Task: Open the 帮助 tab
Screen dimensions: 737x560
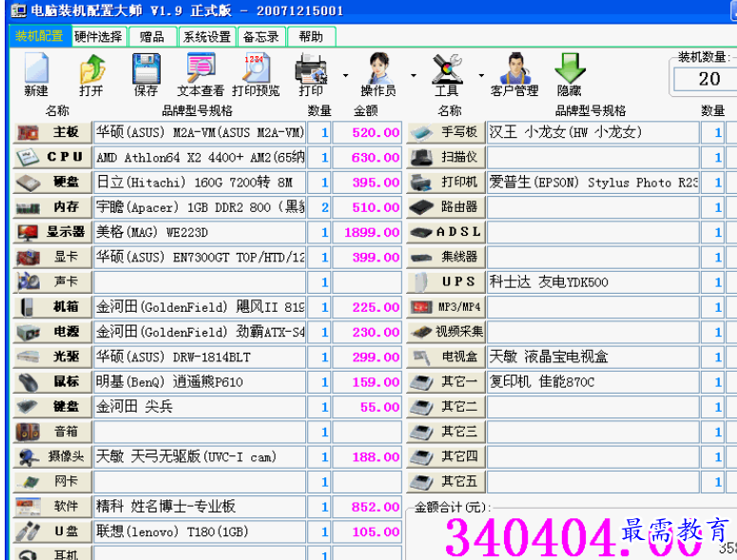Action: click(311, 37)
